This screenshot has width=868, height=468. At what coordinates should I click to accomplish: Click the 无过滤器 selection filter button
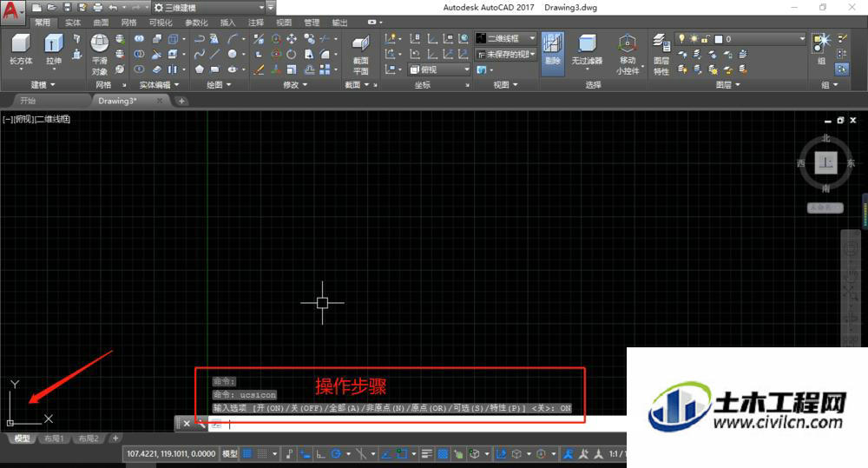(587, 49)
